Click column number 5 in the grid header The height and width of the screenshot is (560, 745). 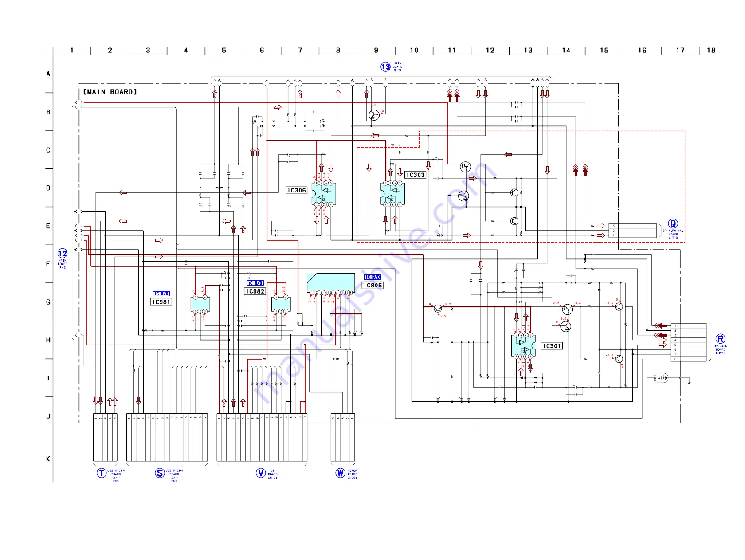pos(224,50)
